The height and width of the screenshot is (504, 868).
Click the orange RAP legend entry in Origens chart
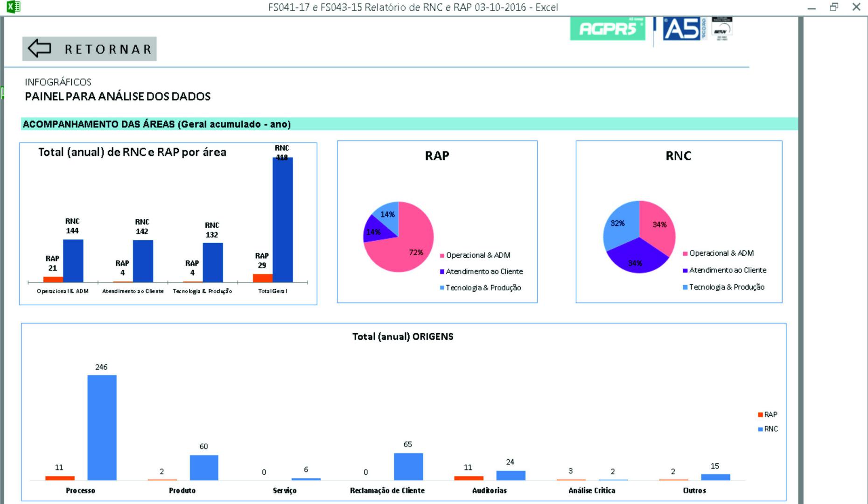pos(768,414)
